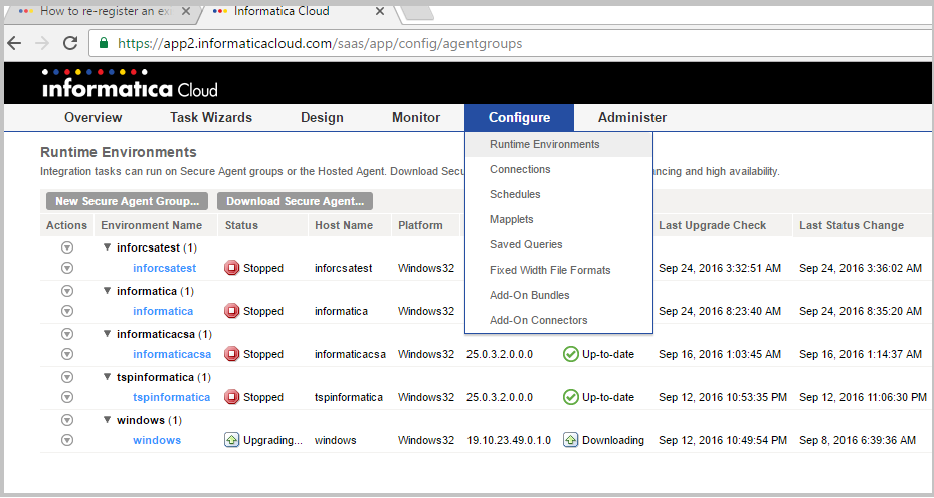
Task: Close the 'How to re-register' browser tab
Action: [185, 11]
